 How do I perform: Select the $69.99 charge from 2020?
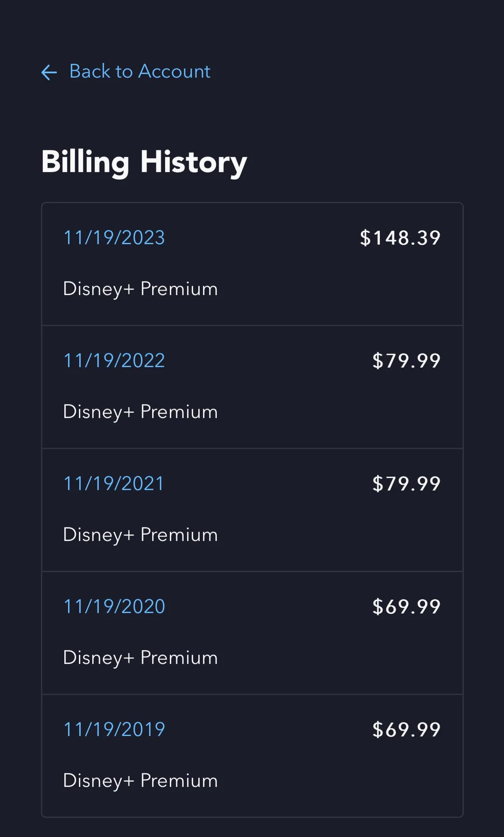tap(406, 606)
